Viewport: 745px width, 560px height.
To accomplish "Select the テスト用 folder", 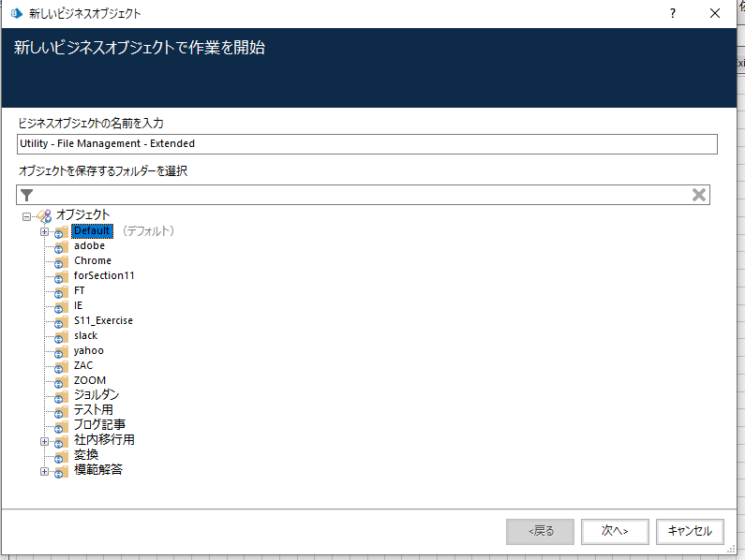I will tap(93, 410).
